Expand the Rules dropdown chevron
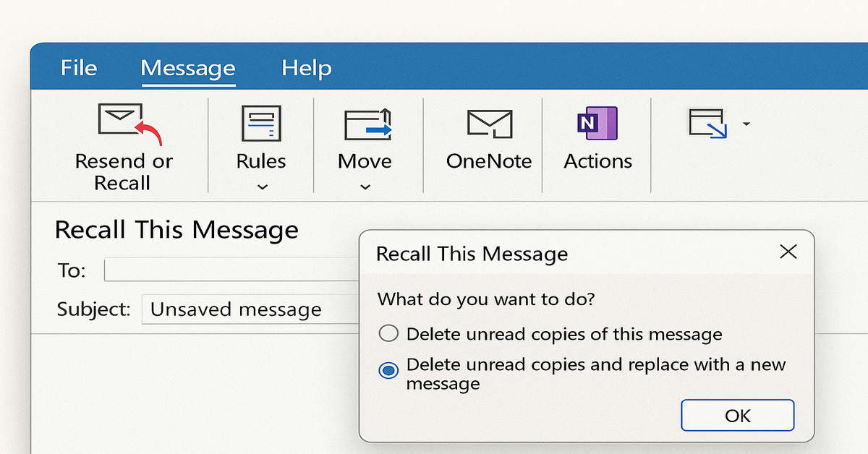Image resolution: width=868 pixels, height=454 pixels. (262, 187)
